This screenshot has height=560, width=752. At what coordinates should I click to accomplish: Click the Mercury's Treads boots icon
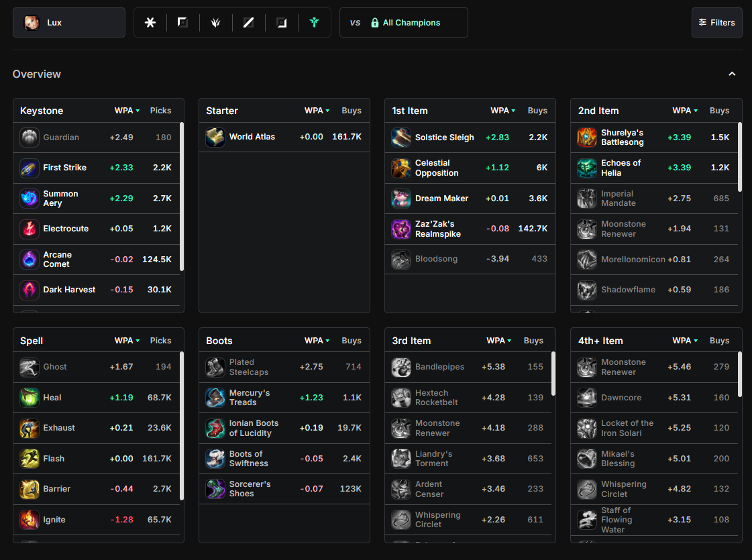click(x=215, y=398)
